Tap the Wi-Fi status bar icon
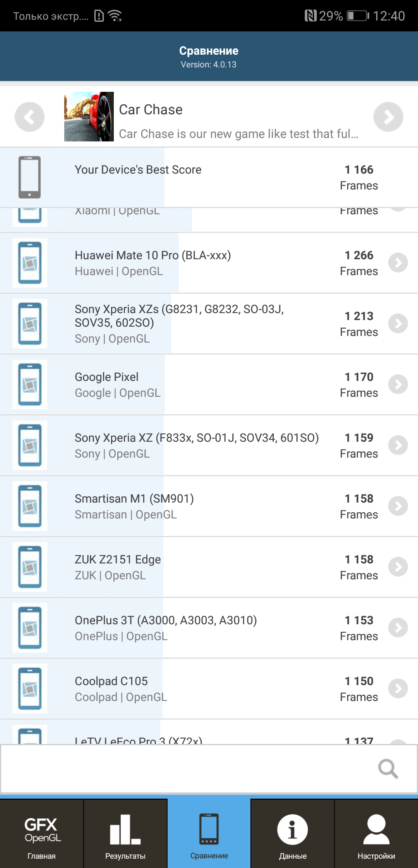 coord(115,16)
